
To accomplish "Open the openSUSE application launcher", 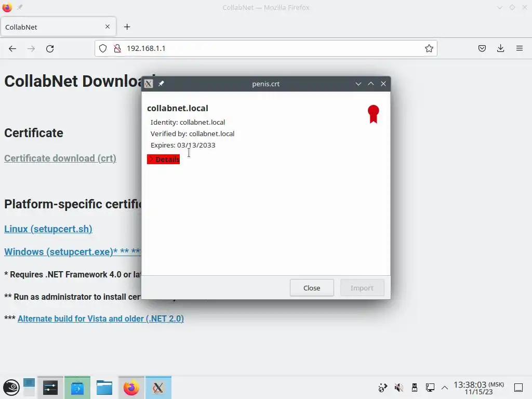I will coord(11,388).
